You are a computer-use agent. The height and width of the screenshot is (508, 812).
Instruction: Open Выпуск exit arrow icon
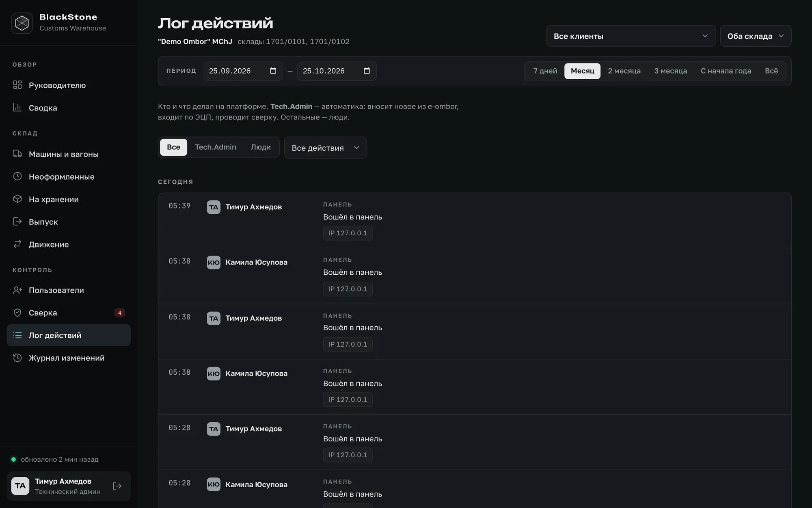click(x=17, y=221)
